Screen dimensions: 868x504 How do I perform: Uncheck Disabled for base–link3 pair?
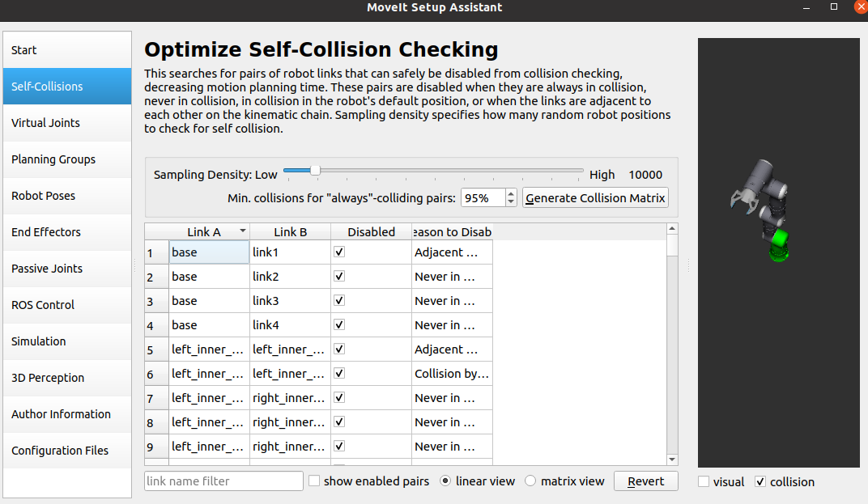pyautogui.click(x=339, y=300)
